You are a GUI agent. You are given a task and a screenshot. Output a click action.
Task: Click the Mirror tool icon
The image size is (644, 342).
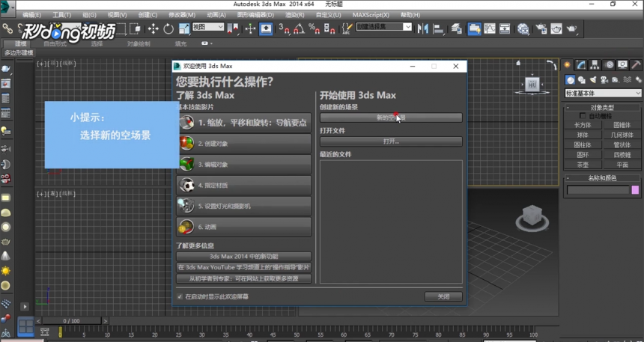pos(422,28)
